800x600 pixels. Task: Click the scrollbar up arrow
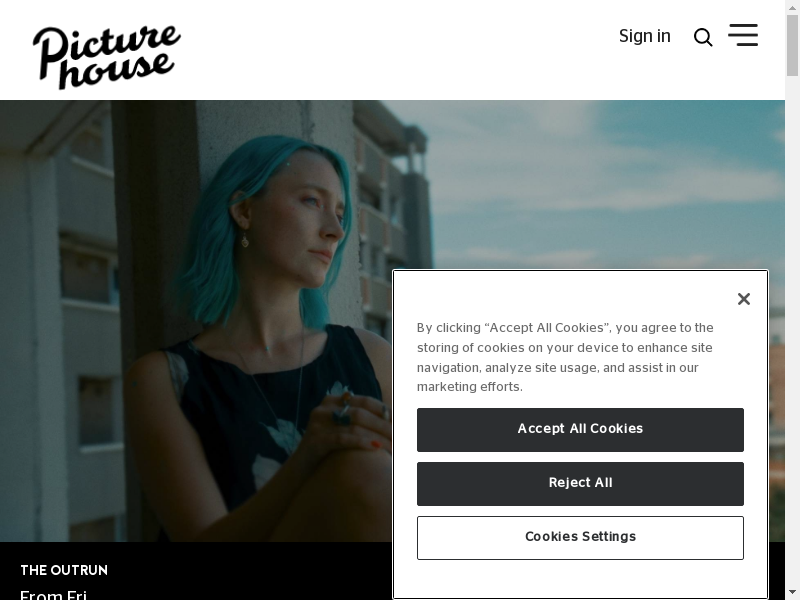click(x=792, y=6)
